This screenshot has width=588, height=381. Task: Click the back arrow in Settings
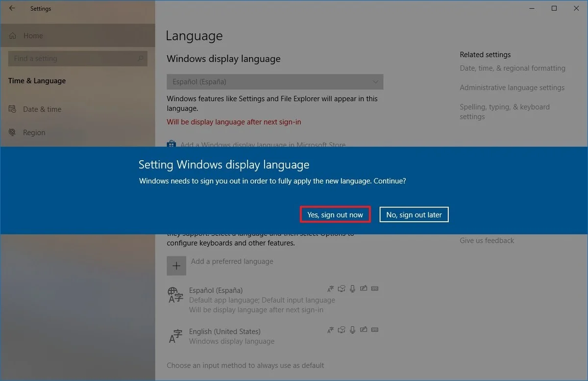click(x=12, y=8)
